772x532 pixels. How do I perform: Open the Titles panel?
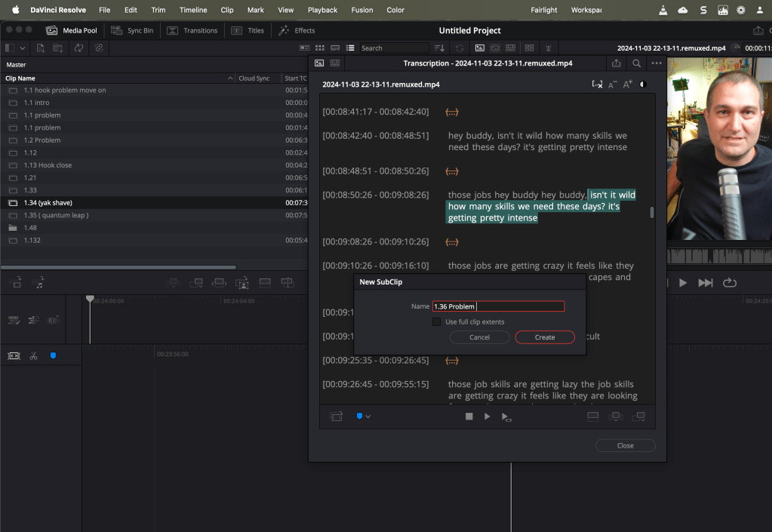point(248,30)
